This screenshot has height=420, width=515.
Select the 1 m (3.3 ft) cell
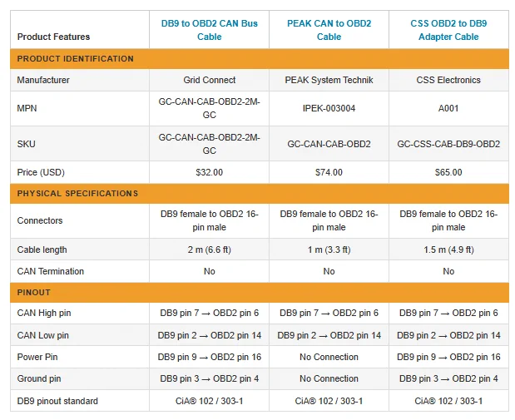pos(329,250)
